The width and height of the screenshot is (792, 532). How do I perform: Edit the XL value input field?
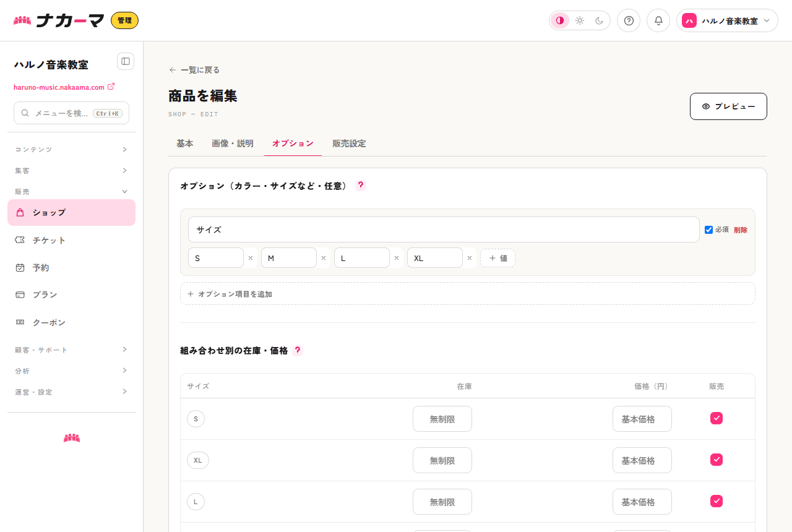pyautogui.click(x=435, y=258)
